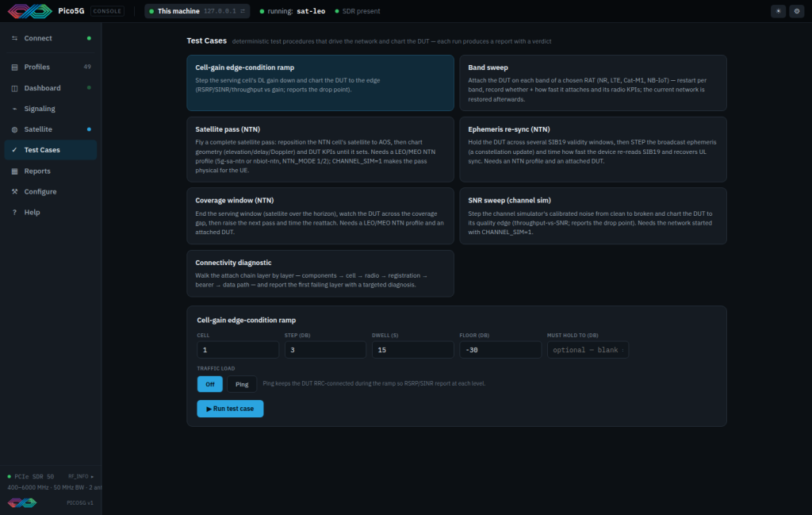
Task: Select the Connectivity diagnostic card
Action: [320, 274]
